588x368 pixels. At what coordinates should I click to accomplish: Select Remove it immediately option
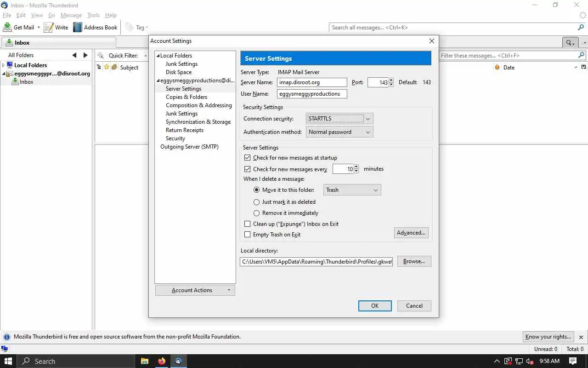click(x=257, y=213)
